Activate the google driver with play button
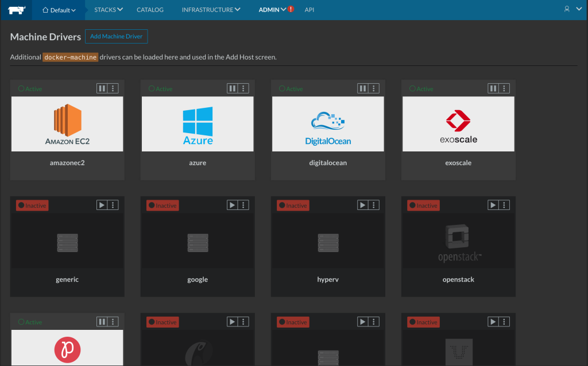The height and width of the screenshot is (366, 588). [233, 205]
